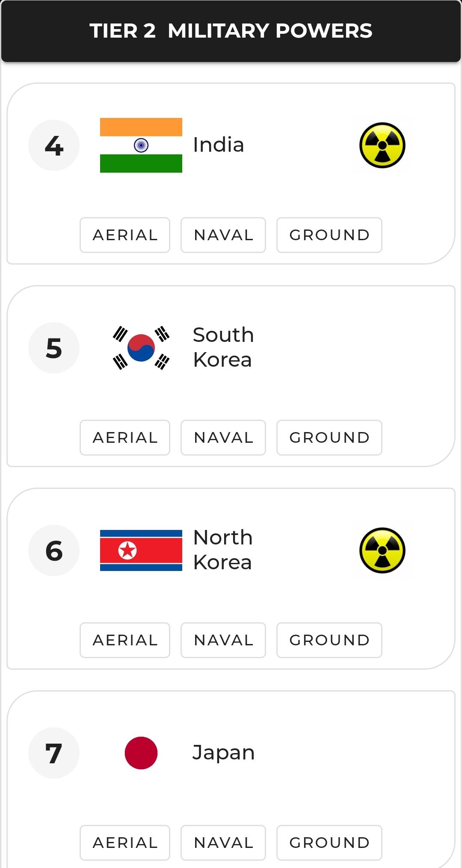The height and width of the screenshot is (868, 462).
Task: Open India's GROUND button
Action: pos(329,235)
